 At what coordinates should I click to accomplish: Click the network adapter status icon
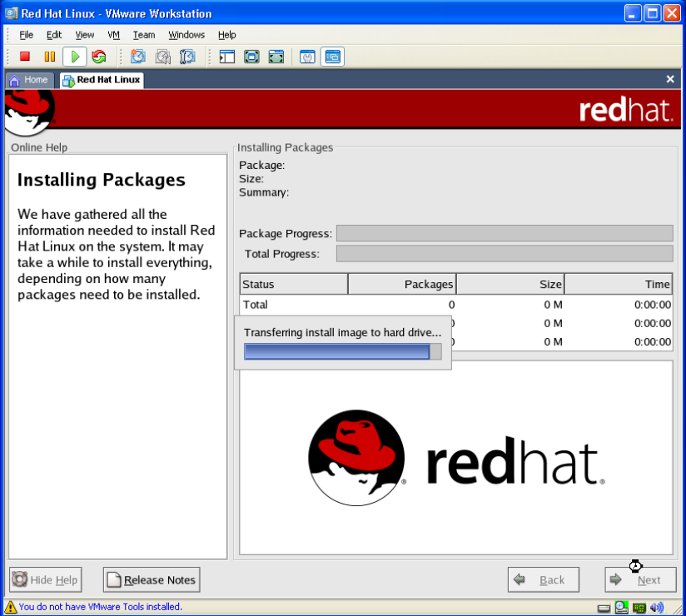[639, 608]
